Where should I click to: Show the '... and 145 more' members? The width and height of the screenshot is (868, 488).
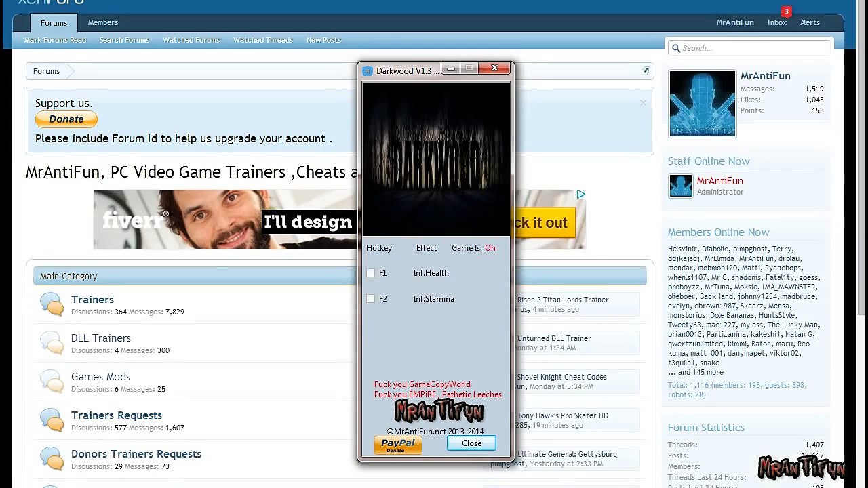(696, 372)
